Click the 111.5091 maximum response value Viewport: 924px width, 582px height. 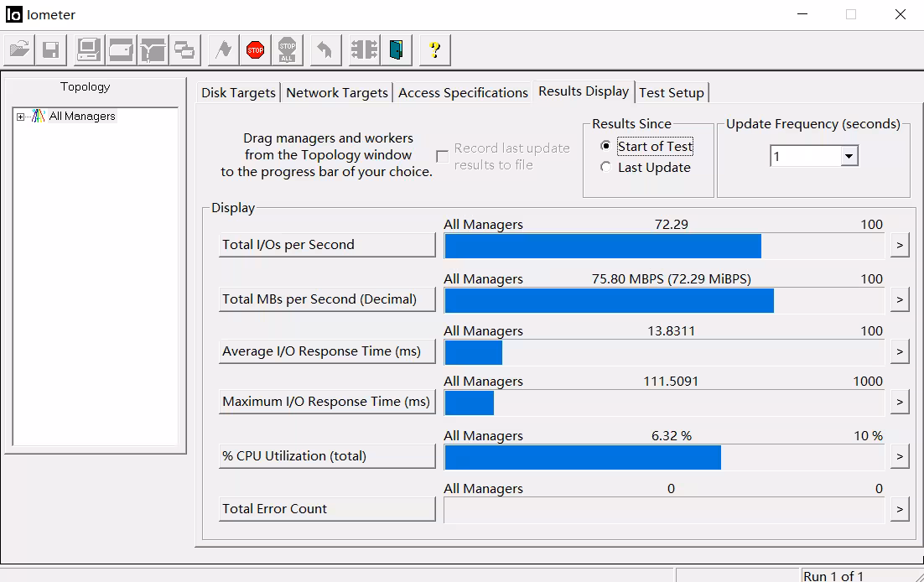671,382
